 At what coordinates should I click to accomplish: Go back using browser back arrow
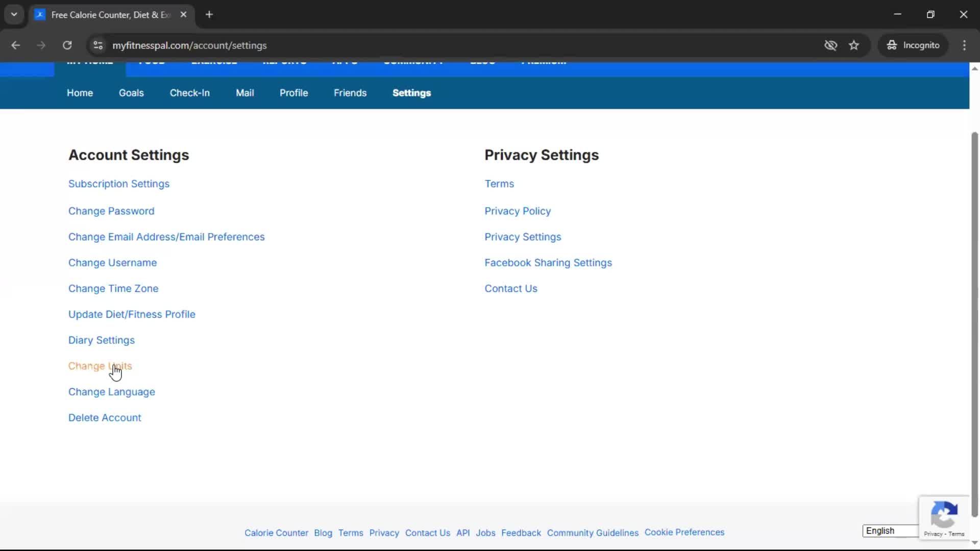tap(15, 45)
